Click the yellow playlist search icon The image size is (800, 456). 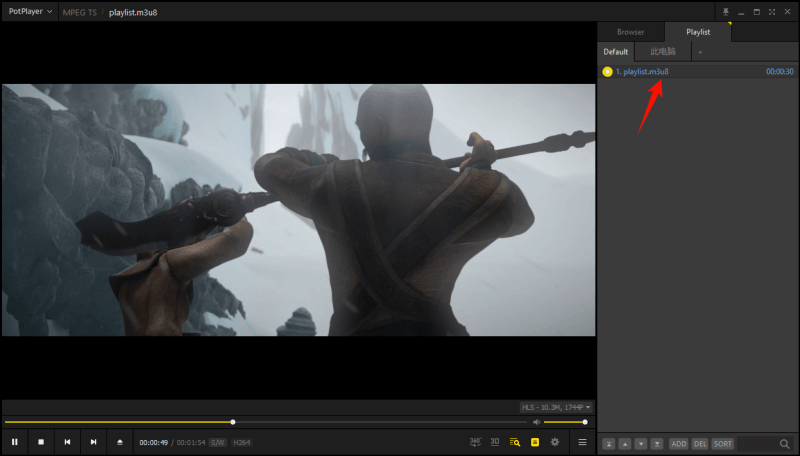click(515, 442)
